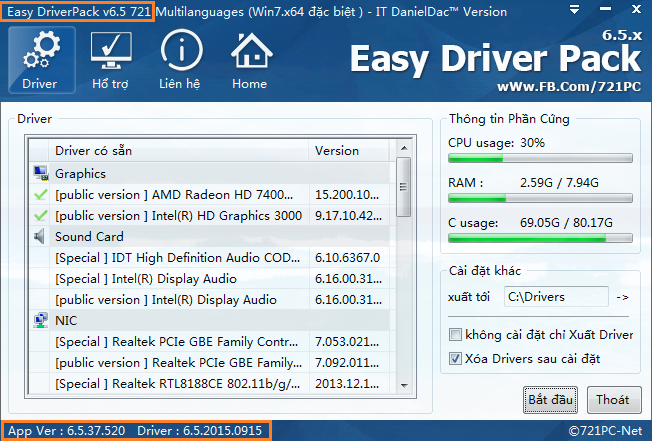
Task: Click the driver list scrollbar thumb
Action: click(403, 187)
